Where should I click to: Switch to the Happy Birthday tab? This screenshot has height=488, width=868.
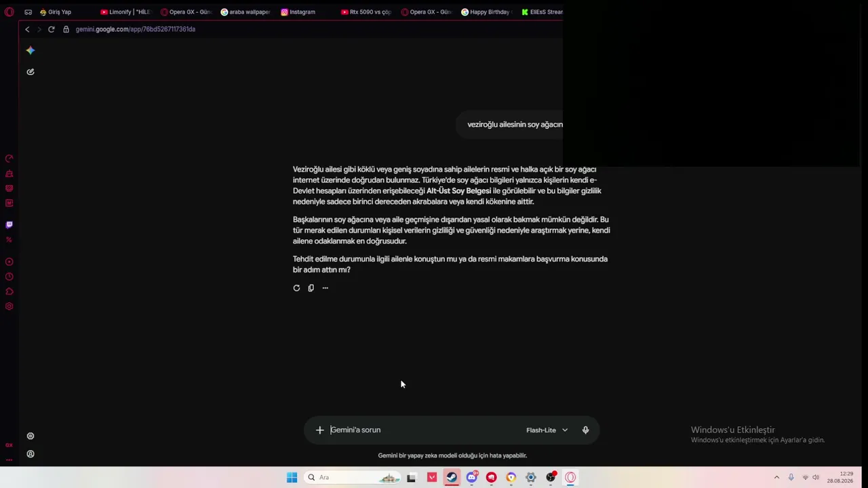(486, 12)
